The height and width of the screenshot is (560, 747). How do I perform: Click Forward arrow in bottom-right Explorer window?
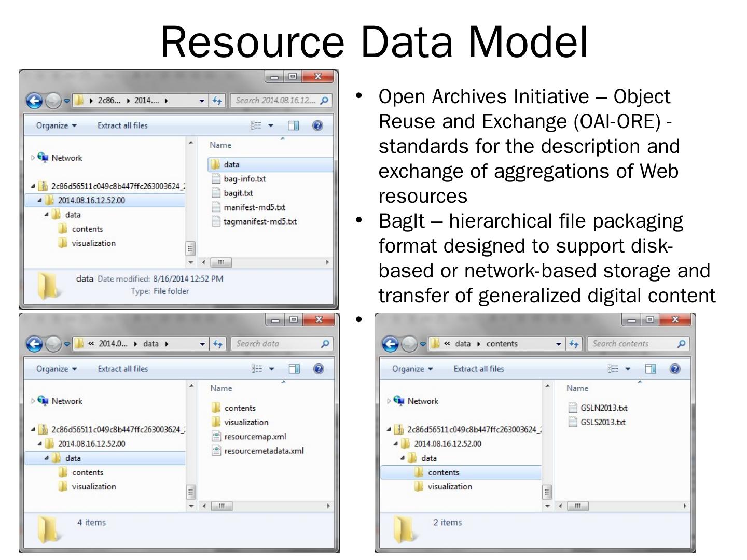[x=409, y=344]
